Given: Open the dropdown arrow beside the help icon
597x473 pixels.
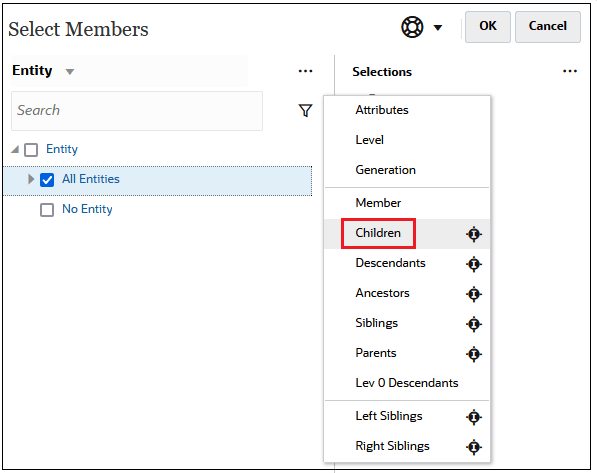Looking at the screenshot, I should coord(438,27).
